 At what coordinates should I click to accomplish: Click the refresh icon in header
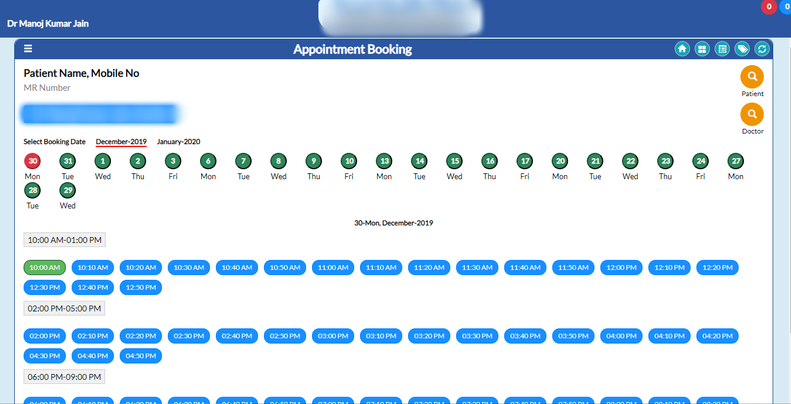coord(761,49)
